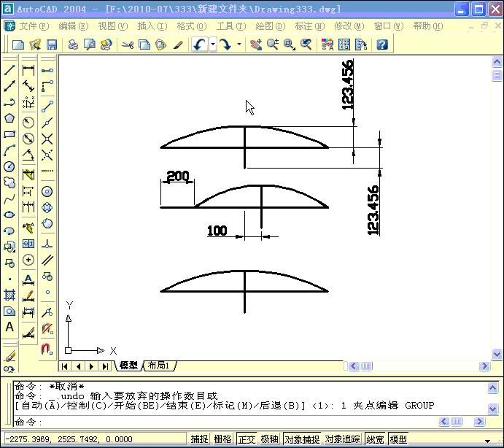
Task: Select the Hatch tool
Action: [x=9, y=294]
